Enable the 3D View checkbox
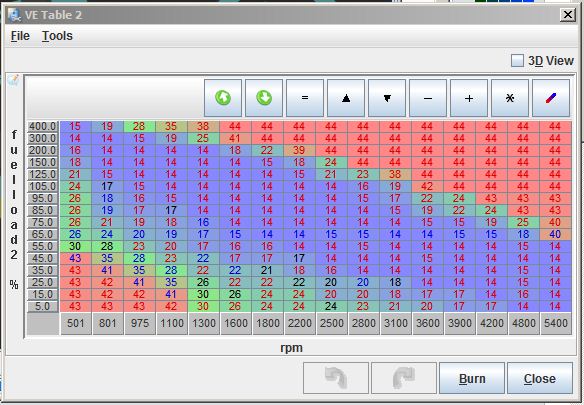This screenshot has width=584, height=405. pyautogui.click(x=517, y=60)
